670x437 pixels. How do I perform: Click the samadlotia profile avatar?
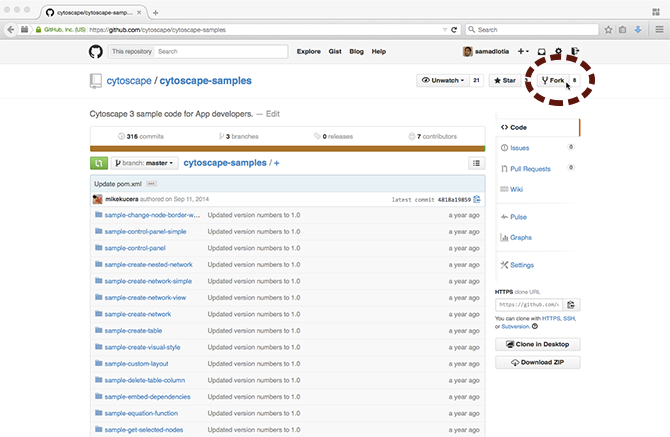[467, 51]
